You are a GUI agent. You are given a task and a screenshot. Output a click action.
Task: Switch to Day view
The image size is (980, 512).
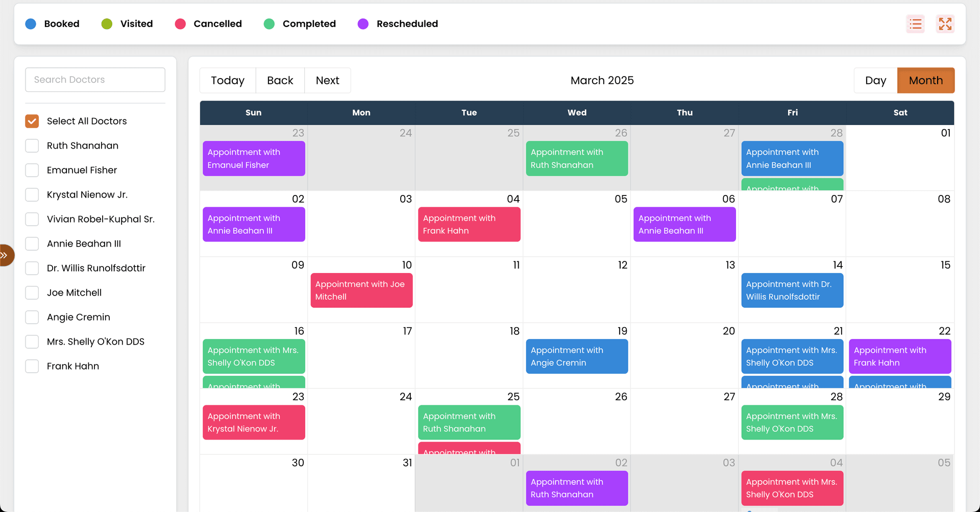coord(875,80)
